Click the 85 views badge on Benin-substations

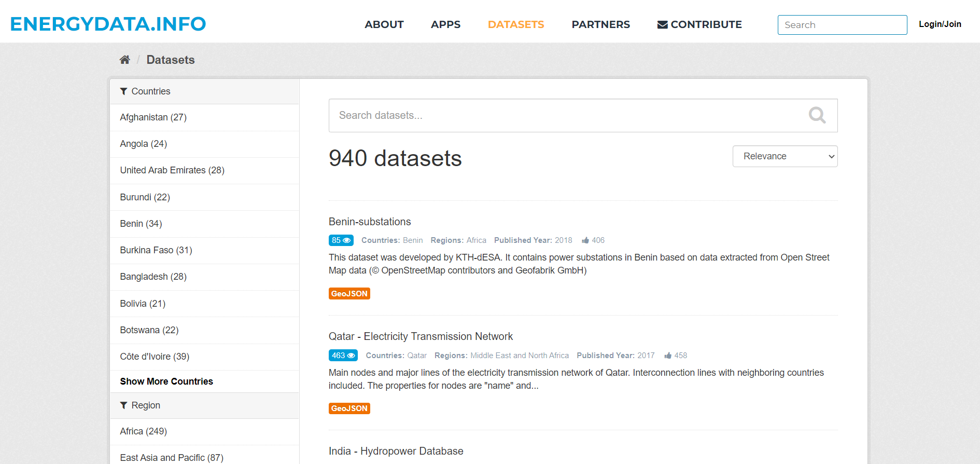point(341,240)
